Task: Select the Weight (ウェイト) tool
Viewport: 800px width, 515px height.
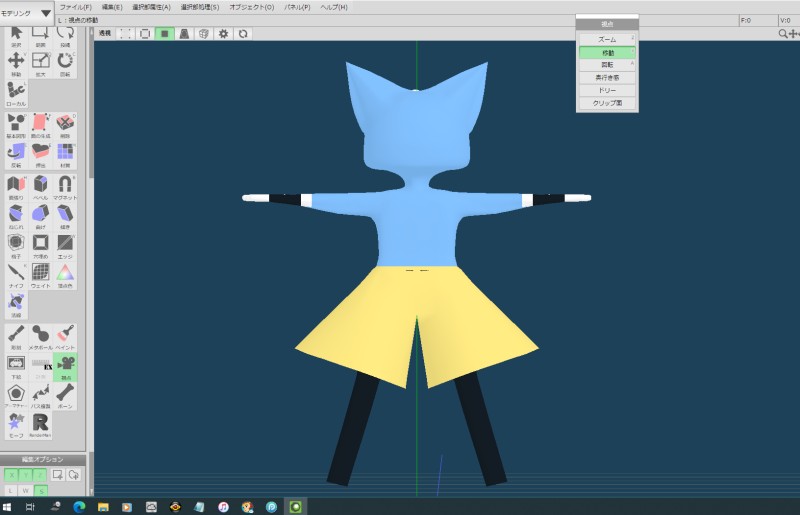Action: [x=41, y=273]
